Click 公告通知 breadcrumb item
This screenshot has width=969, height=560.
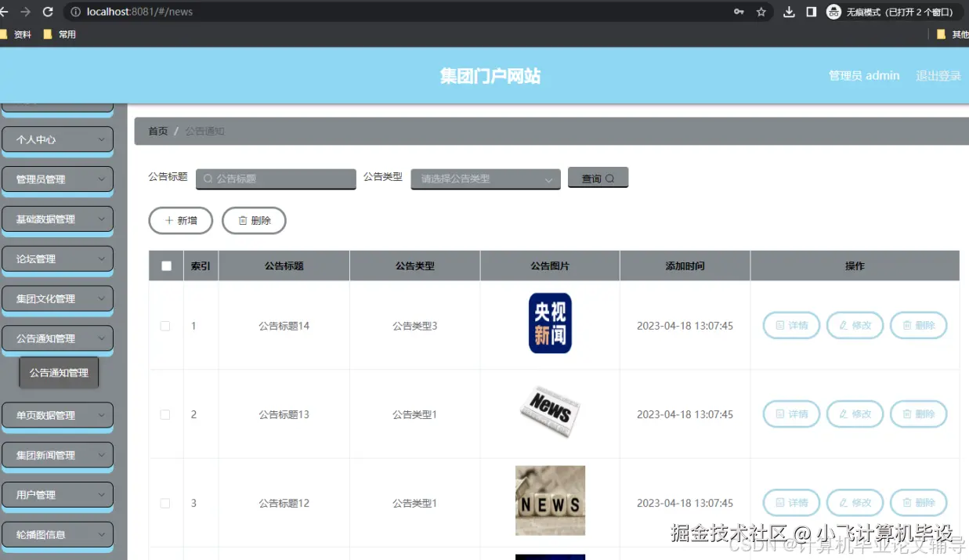(x=205, y=132)
